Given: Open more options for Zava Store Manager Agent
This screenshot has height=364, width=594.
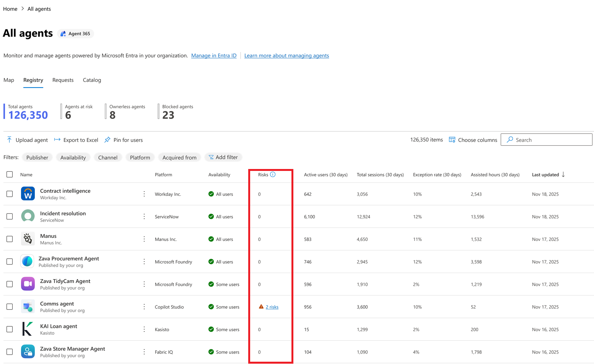Looking at the screenshot, I should (x=144, y=352).
